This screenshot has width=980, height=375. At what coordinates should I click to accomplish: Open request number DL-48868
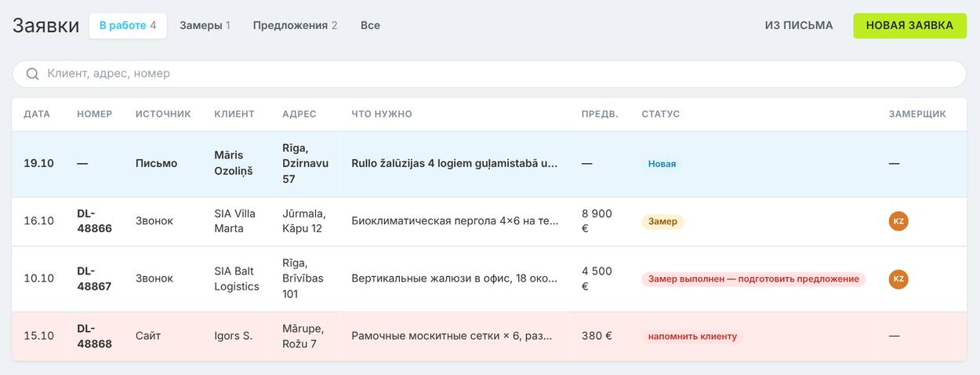[94, 336]
